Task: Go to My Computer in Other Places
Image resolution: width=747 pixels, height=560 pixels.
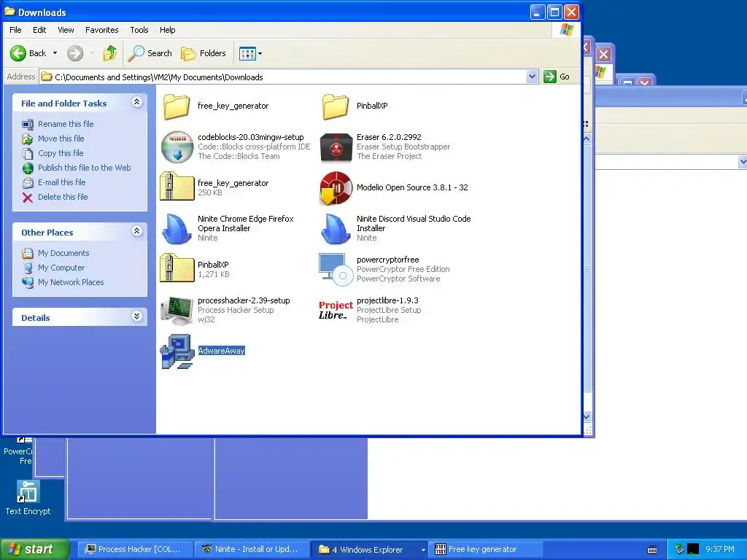Action: (x=61, y=268)
